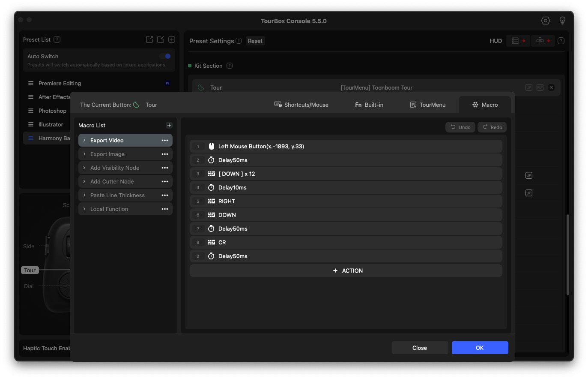The width and height of the screenshot is (588, 379).
Task: Click the import preset icon
Action: [161, 39]
